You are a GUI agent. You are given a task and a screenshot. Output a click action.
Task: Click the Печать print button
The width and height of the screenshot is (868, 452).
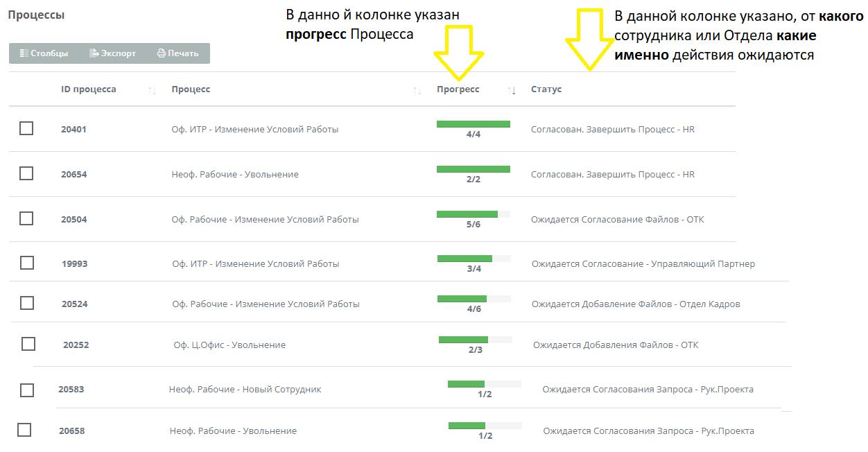[178, 53]
